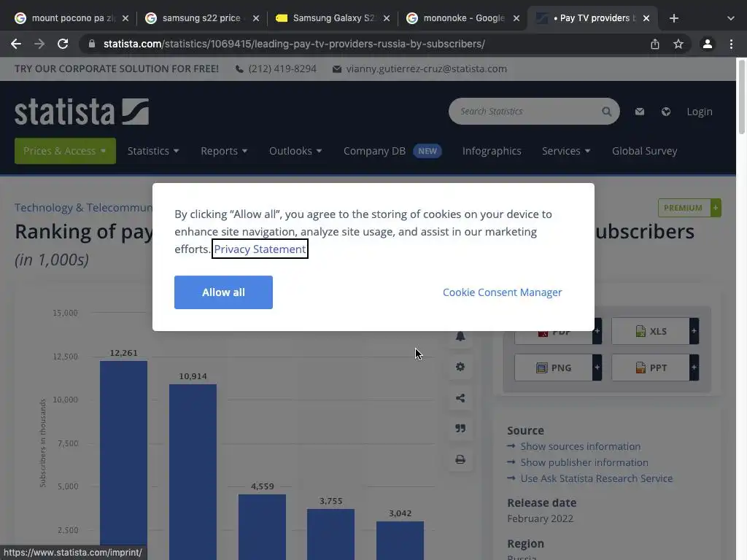Click the 4,559 chart bar

click(262, 526)
